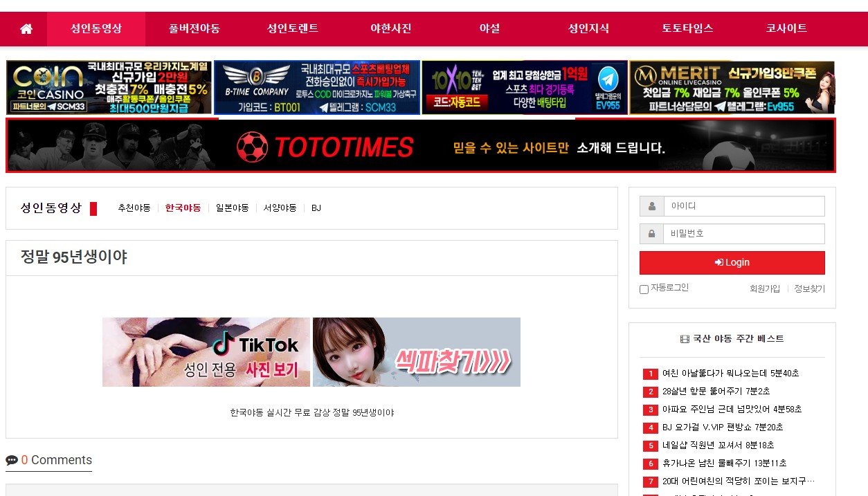
Task: Click the red Login button
Action: (732, 263)
